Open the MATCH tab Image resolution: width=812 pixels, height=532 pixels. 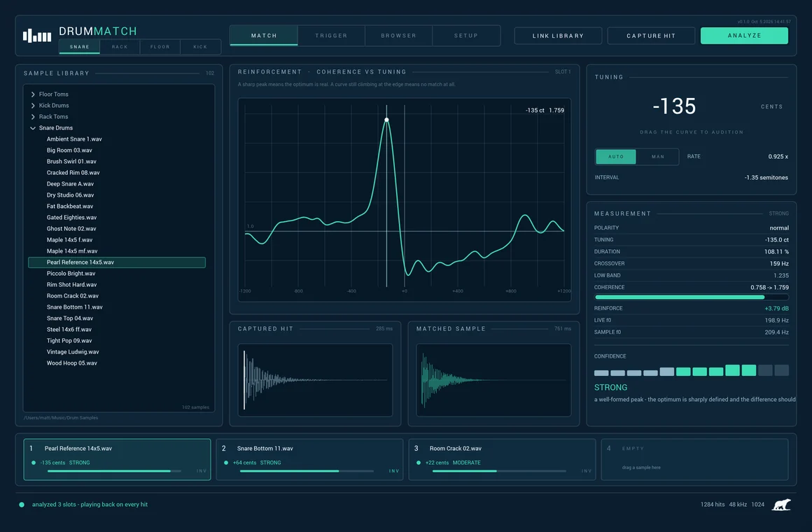coord(264,36)
